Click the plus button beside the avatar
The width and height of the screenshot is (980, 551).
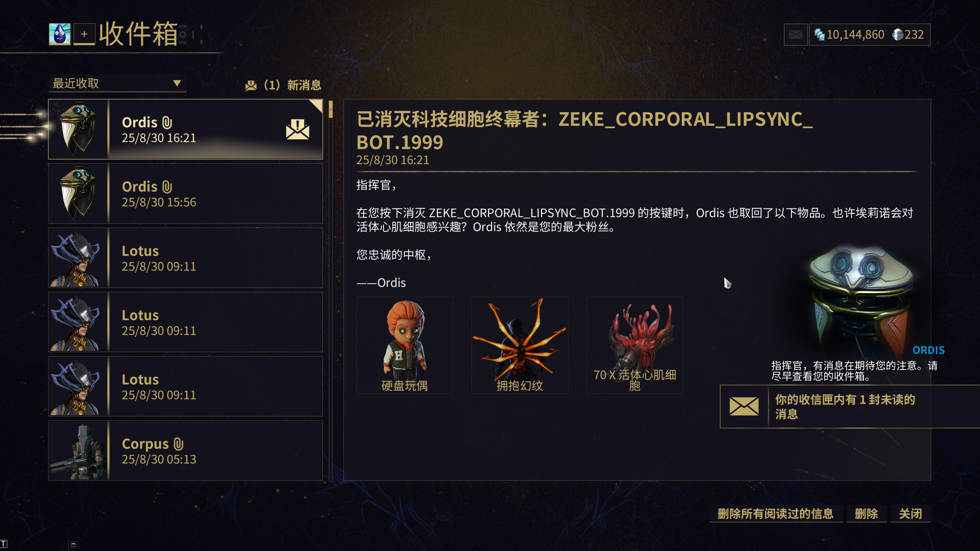coord(84,34)
